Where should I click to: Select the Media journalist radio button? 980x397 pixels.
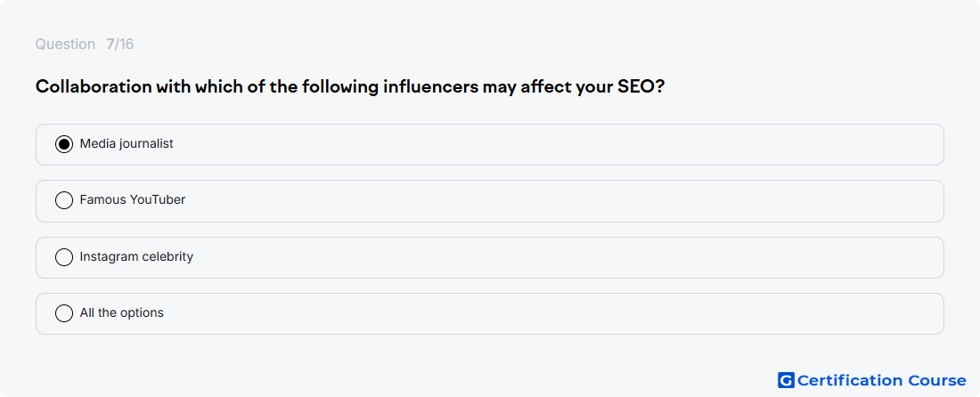(x=64, y=144)
